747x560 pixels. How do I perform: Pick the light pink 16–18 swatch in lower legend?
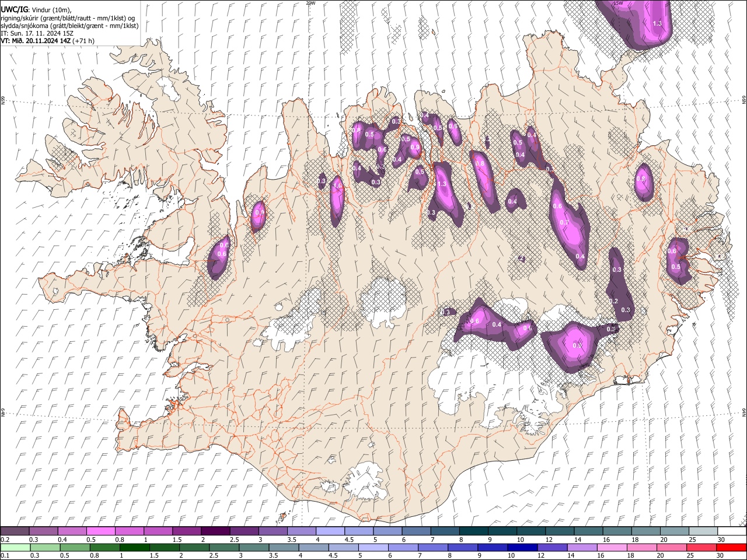pos(613,547)
